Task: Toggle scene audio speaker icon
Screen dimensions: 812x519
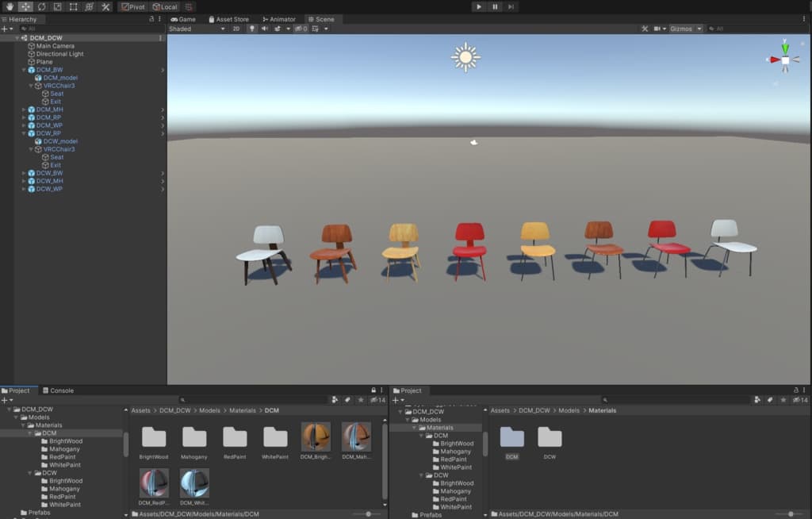Action: 265,29
